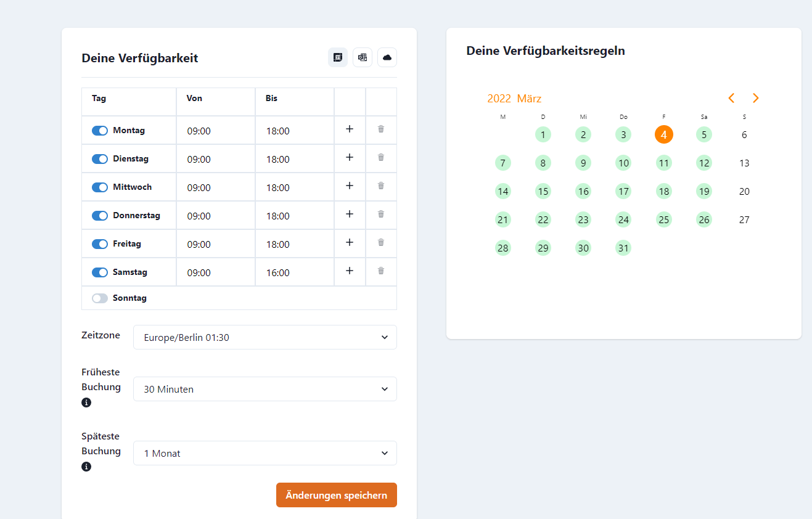
Task: Select March 28 in the calendar
Action: pos(503,248)
